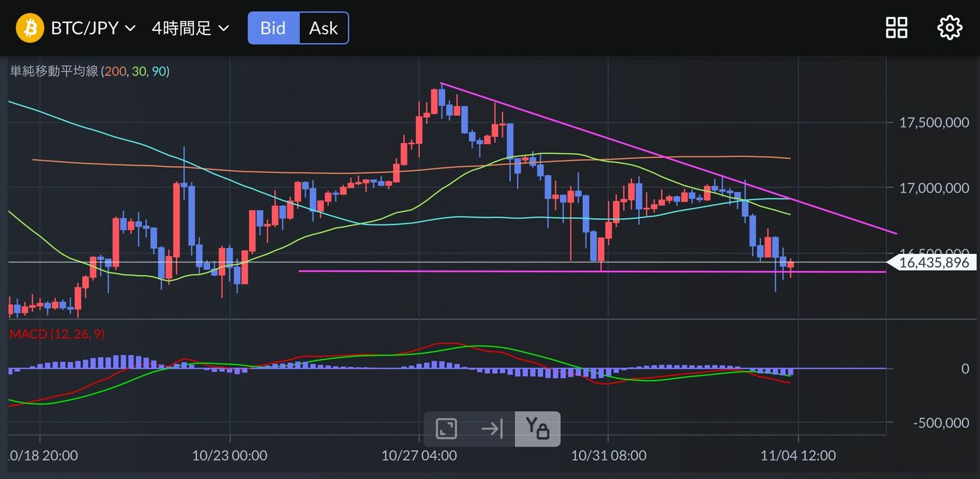Switch the chart to Ask price
Image resolution: width=980 pixels, height=479 pixels.
click(323, 28)
